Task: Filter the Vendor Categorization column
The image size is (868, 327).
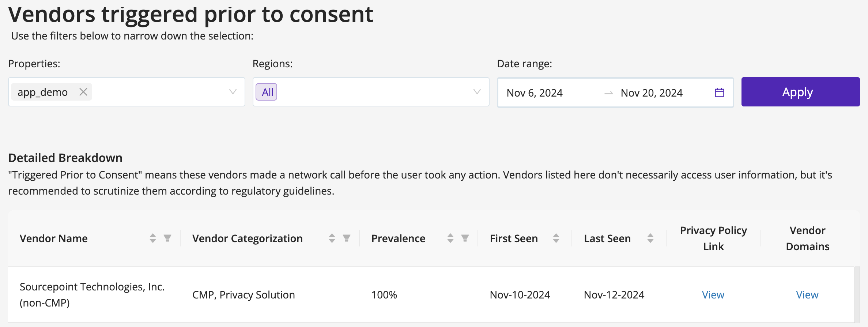Action: point(347,238)
